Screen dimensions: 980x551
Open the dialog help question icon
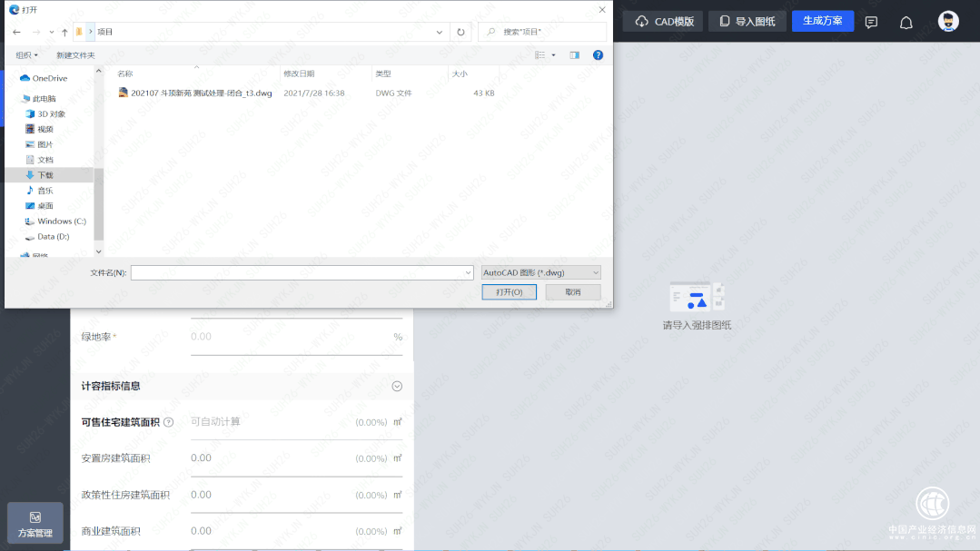point(598,55)
